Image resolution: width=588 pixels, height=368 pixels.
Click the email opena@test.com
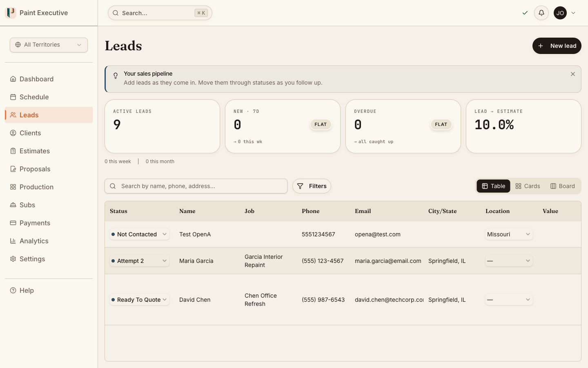[x=378, y=234]
